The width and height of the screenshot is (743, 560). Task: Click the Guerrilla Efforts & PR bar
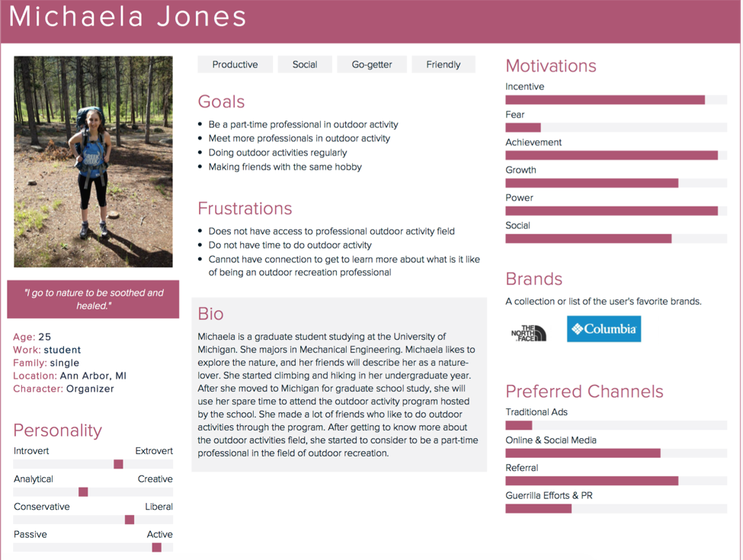pyautogui.click(x=538, y=509)
